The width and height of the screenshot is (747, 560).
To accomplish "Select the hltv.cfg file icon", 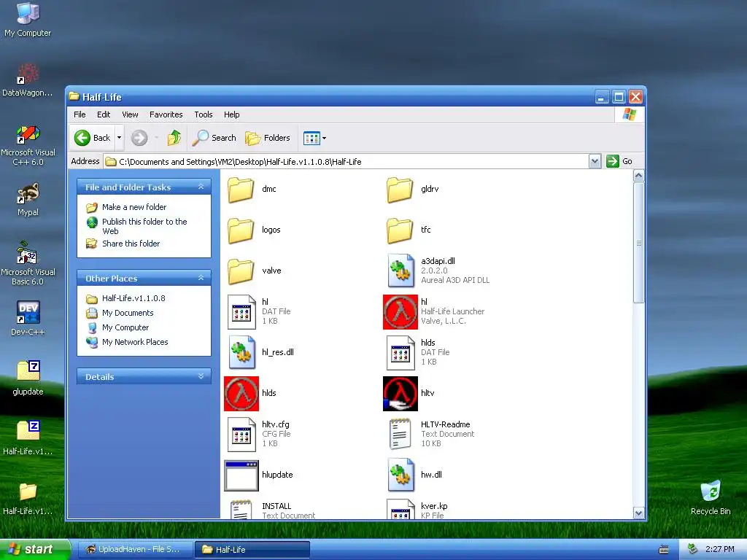I will 241,435.
